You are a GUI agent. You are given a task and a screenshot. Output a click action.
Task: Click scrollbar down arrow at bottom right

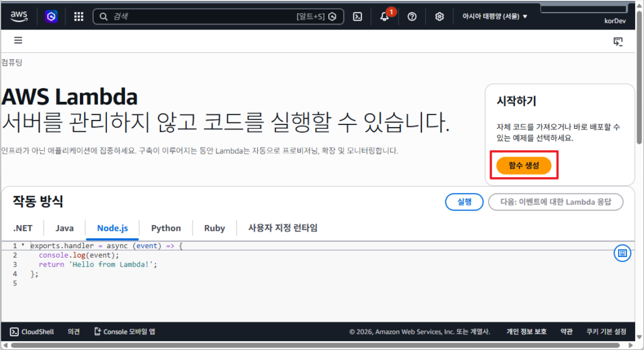[639, 337]
